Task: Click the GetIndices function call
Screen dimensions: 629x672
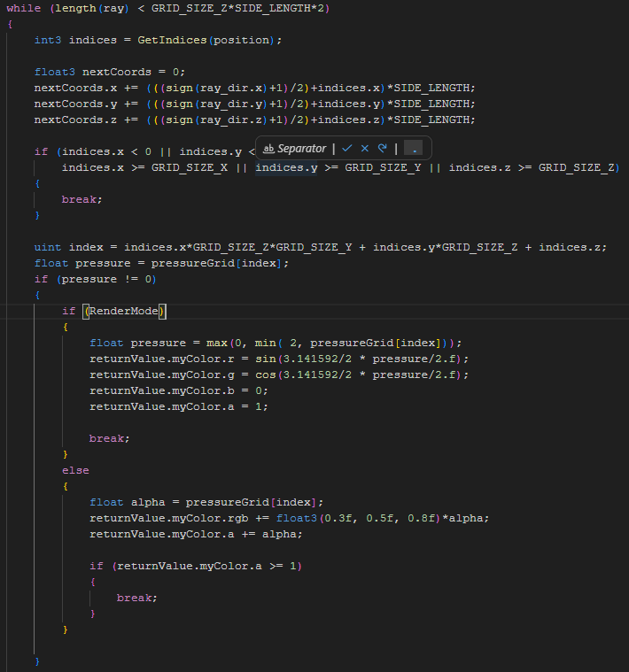Action: click(x=172, y=41)
